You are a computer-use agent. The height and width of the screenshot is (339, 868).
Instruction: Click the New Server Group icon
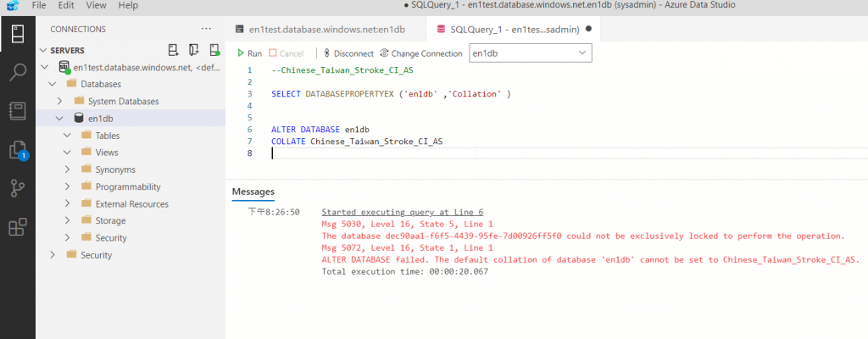click(x=194, y=50)
